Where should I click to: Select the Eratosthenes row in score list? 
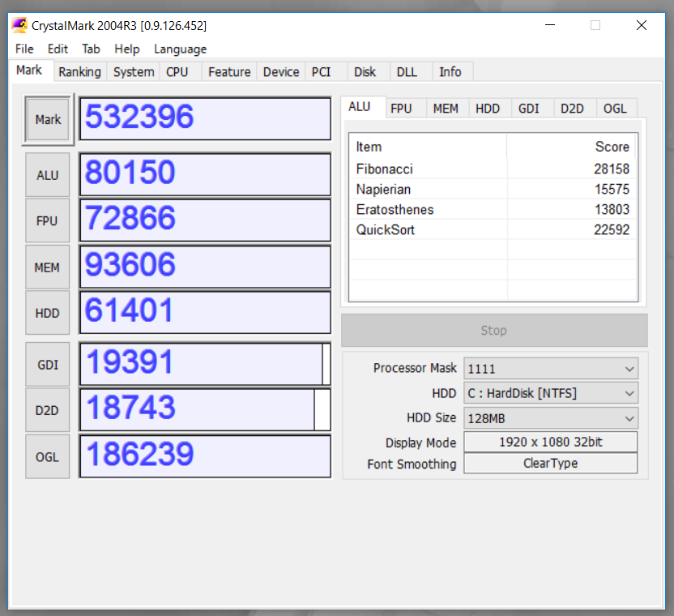click(x=493, y=209)
